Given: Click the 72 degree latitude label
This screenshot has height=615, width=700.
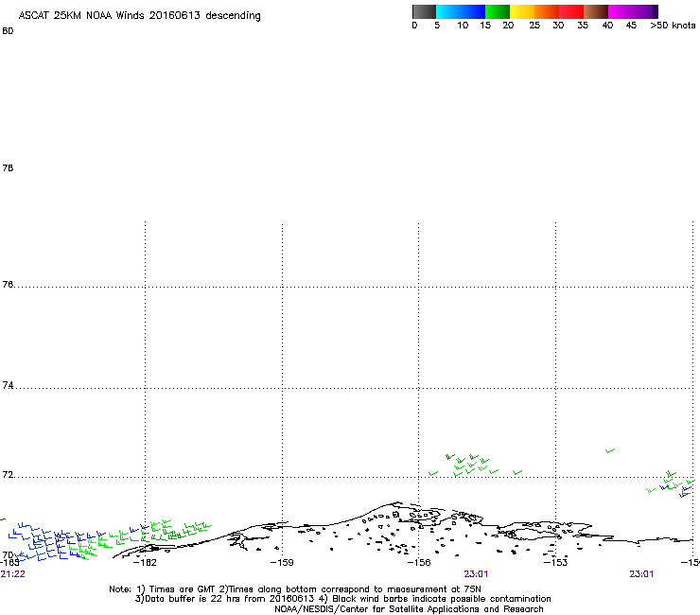Looking at the screenshot, I should click(8, 475).
